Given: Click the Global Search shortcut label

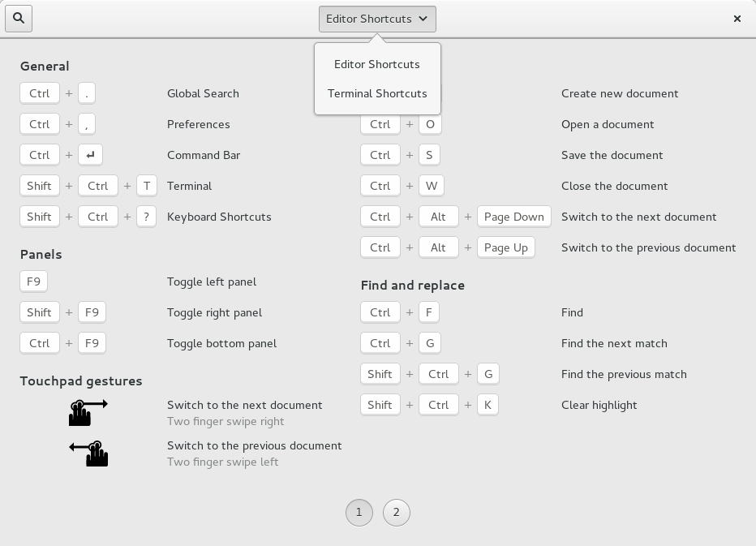Looking at the screenshot, I should point(203,93).
